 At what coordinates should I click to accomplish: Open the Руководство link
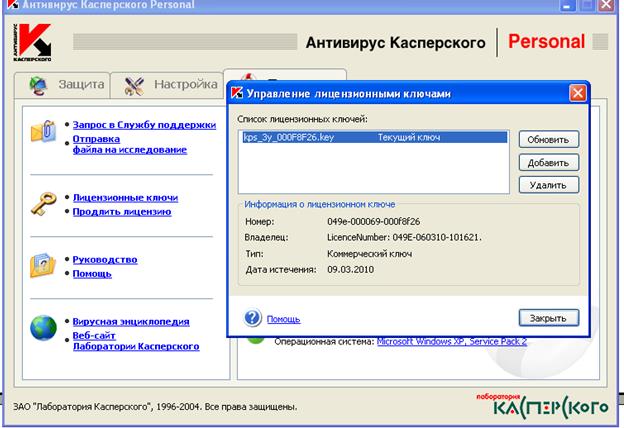(x=105, y=260)
